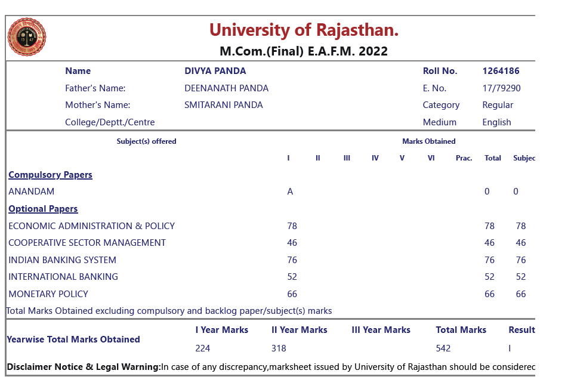Select the roll number 1264186

pos(501,71)
